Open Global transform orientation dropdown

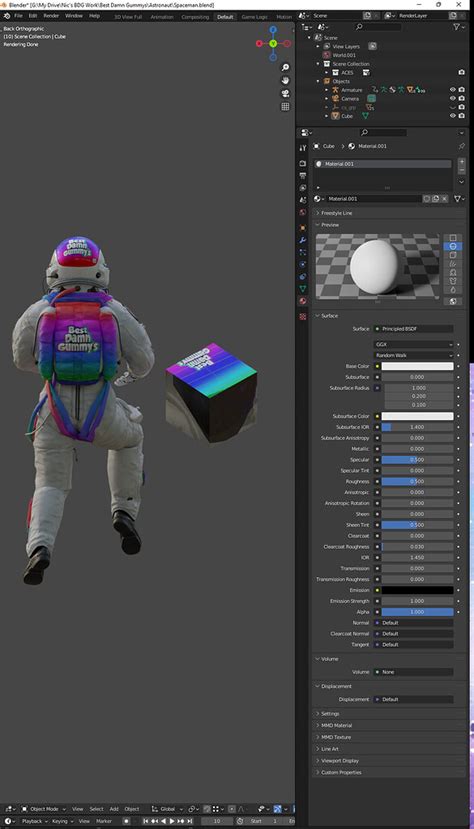pos(168,809)
